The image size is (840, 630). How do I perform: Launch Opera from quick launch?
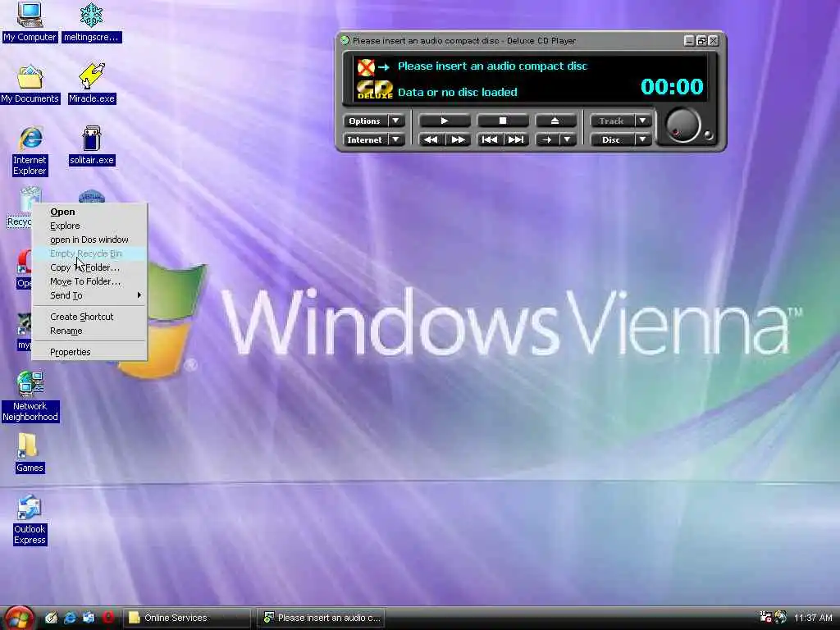pos(107,618)
